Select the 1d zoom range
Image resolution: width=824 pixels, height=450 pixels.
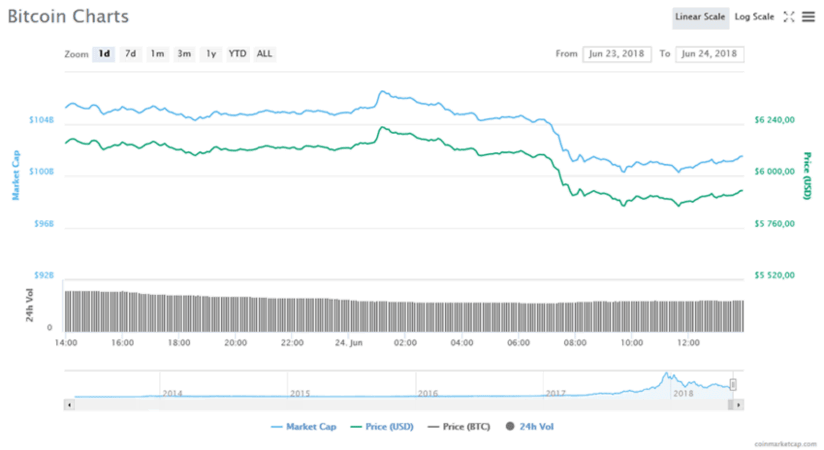(104, 54)
